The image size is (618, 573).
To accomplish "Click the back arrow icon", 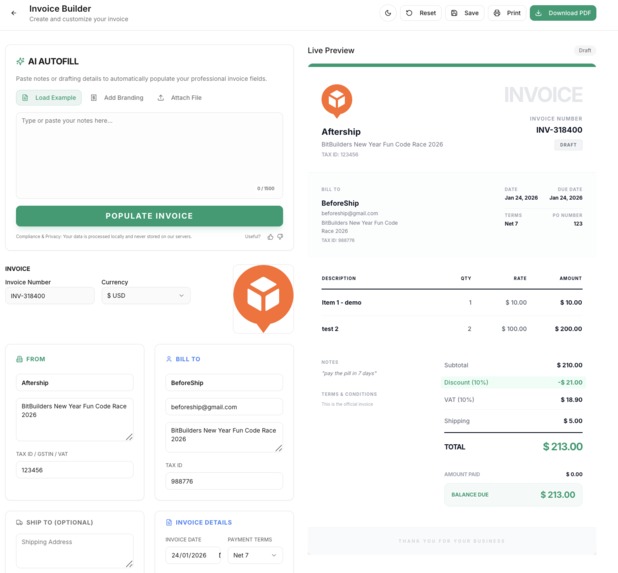I will [14, 13].
